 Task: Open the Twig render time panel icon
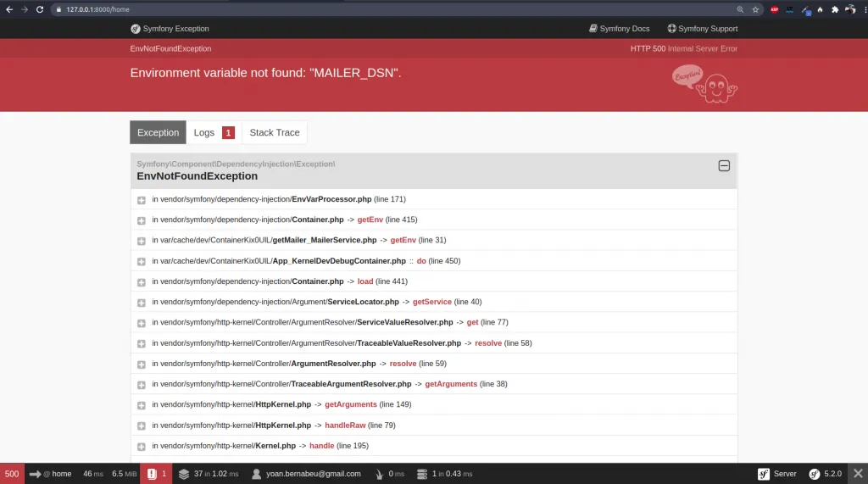click(x=380, y=474)
